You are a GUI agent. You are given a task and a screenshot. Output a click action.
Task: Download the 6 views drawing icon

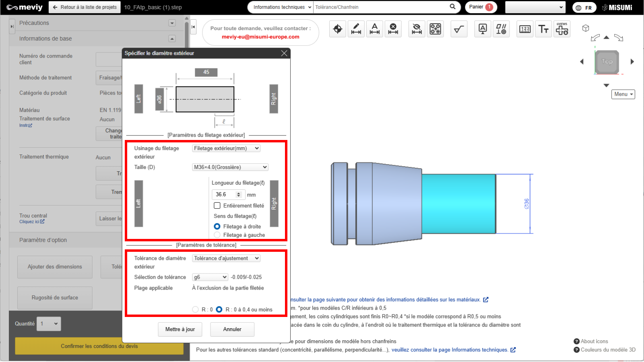tap(562, 29)
